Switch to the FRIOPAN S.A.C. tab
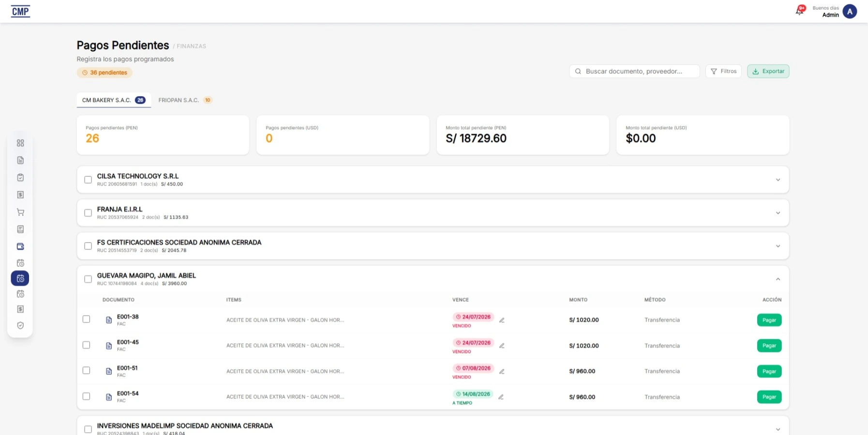The image size is (868, 435). coord(185,100)
